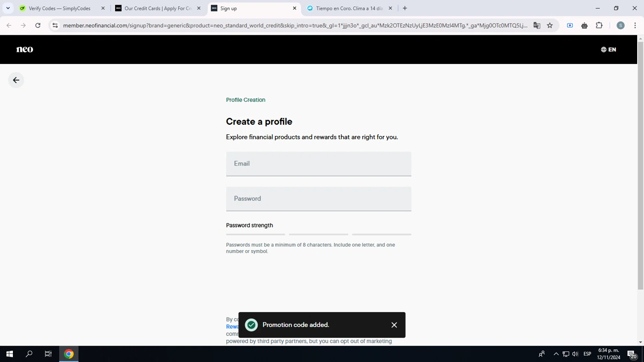The height and width of the screenshot is (362, 644).
Task: Close the Our Credit Cards tab
Action: (199, 8)
